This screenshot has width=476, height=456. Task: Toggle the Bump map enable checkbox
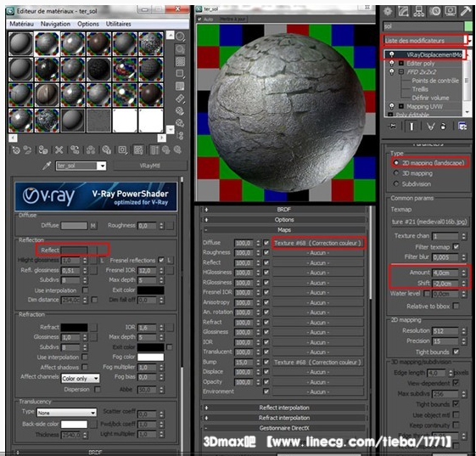[266, 362]
